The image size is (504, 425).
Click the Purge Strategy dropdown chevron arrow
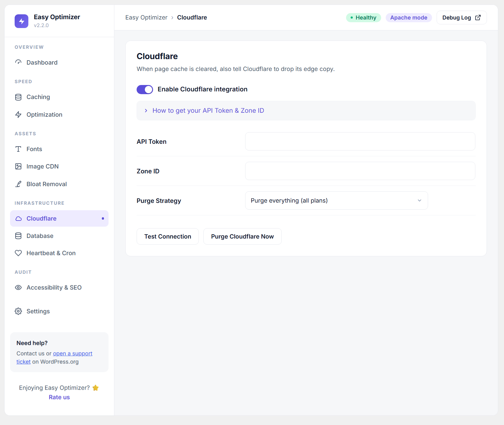click(x=420, y=200)
